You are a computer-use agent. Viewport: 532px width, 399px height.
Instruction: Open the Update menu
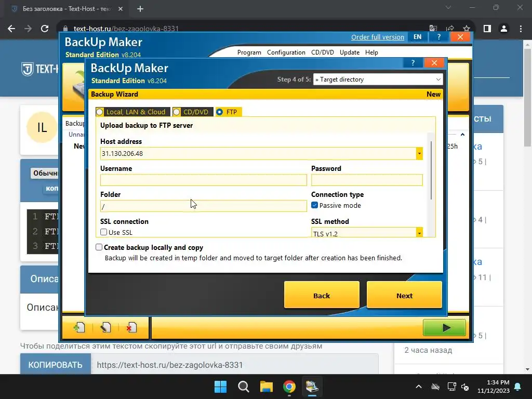pos(350,52)
